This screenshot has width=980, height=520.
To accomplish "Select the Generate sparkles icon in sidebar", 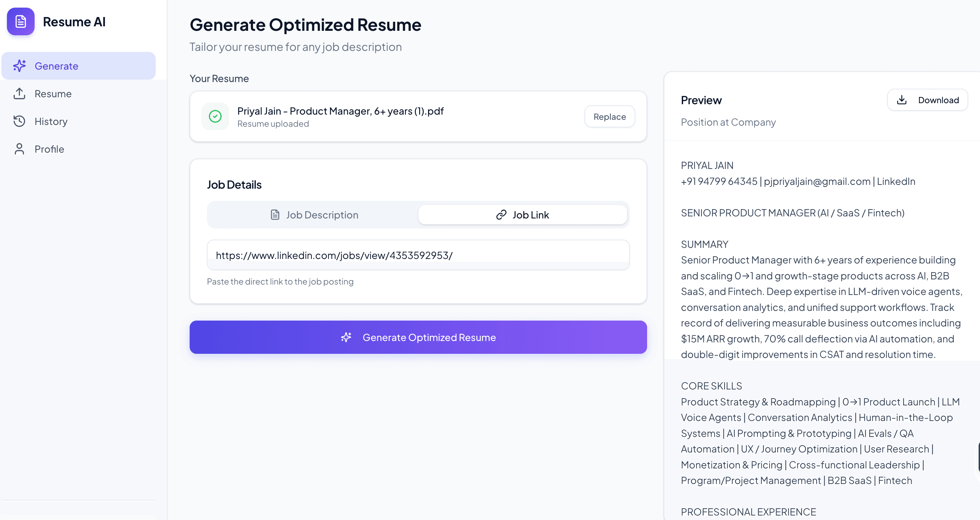I will [x=19, y=65].
